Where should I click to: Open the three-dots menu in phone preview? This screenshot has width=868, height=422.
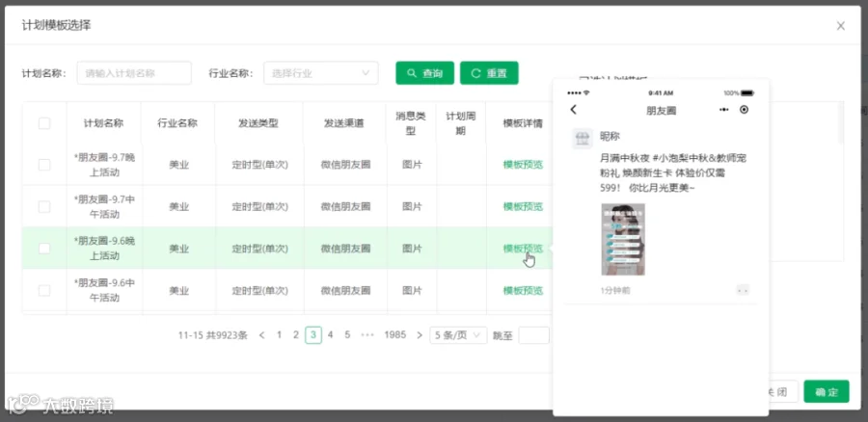[x=724, y=110]
